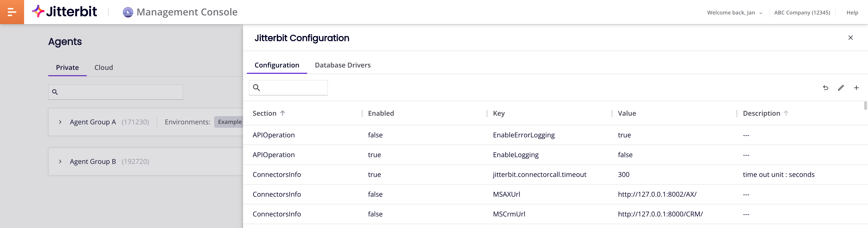Close the Jitterbit Configuration panel

(850, 38)
